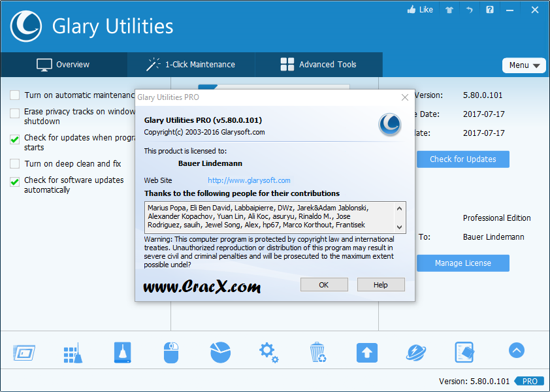
Task: Open the help question mark icon
Action: pos(490,10)
